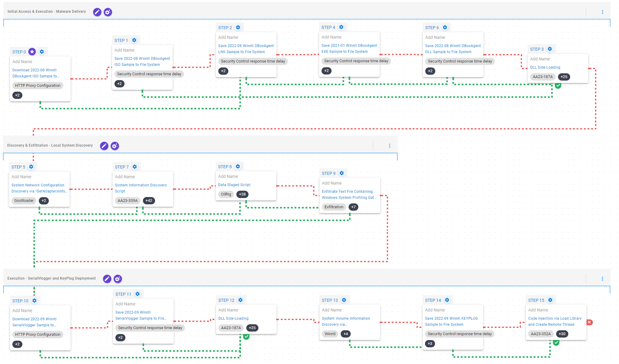Viewport: 619px width, 364px height.
Task: Click the star icon on STEP 0
Action: tap(32, 52)
